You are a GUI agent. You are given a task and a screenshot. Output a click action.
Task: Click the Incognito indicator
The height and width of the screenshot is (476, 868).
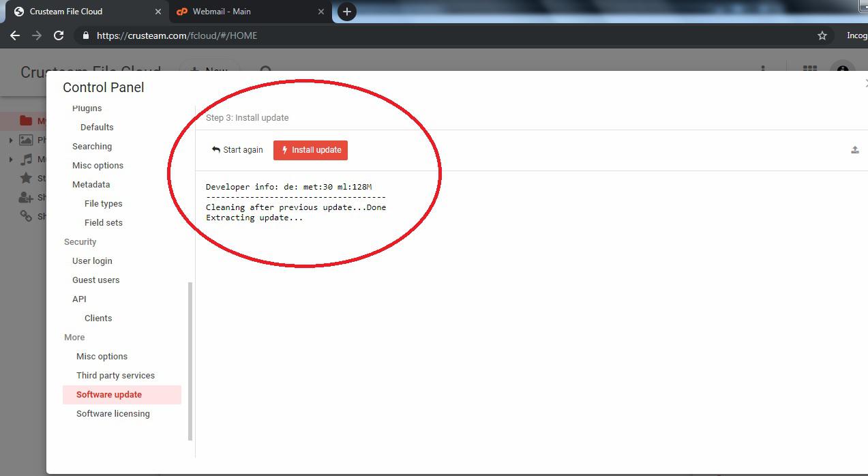tap(857, 35)
